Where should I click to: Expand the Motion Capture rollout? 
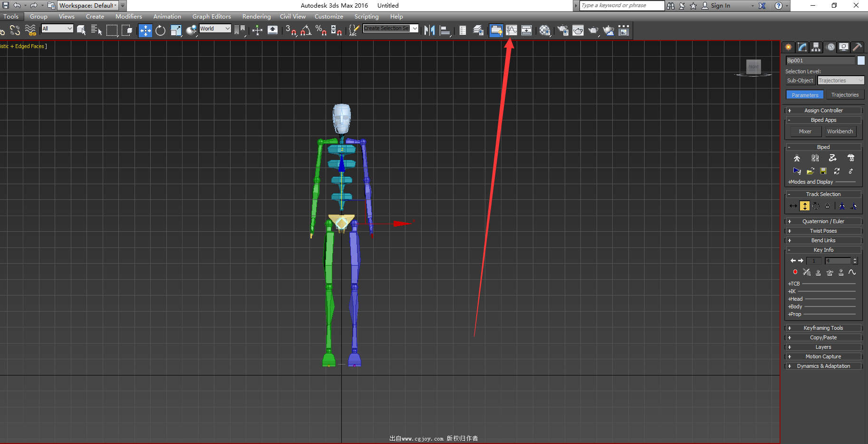(x=823, y=356)
